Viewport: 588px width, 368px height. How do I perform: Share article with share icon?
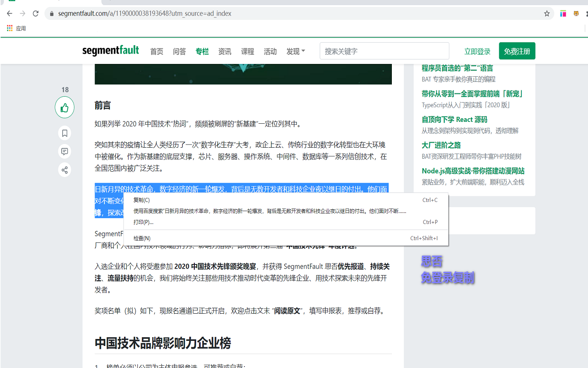[65, 170]
